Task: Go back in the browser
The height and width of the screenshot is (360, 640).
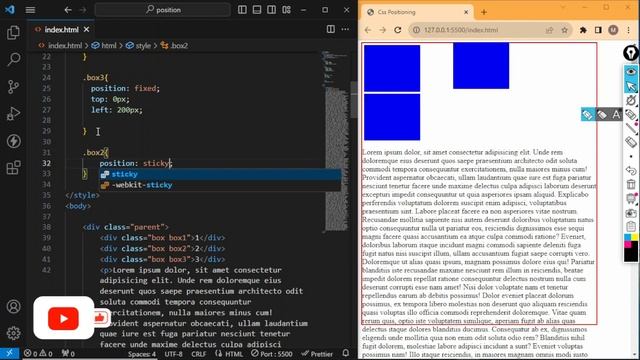Action: 368,30
